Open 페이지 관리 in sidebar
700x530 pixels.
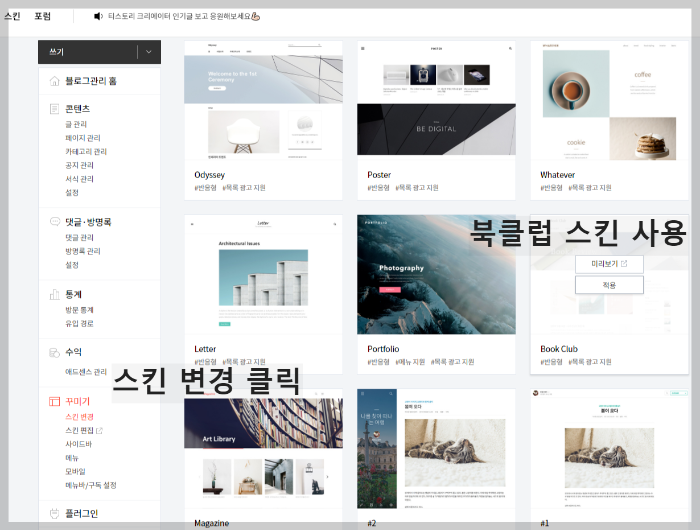[83, 138]
